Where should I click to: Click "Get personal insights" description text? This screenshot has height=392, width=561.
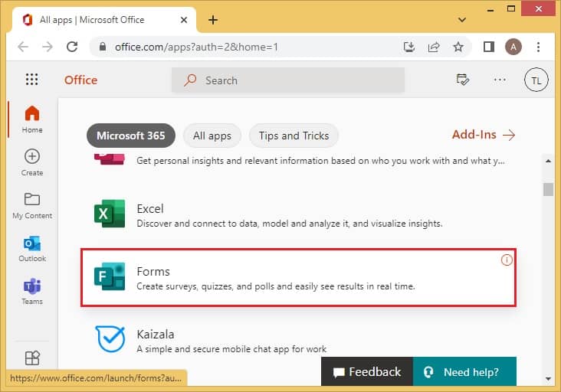click(x=320, y=161)
